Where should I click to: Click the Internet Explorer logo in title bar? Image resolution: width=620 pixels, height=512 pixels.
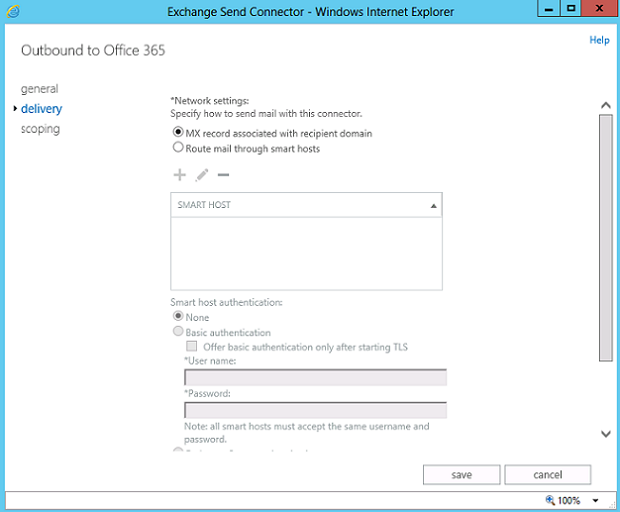[x=13, y=11]
